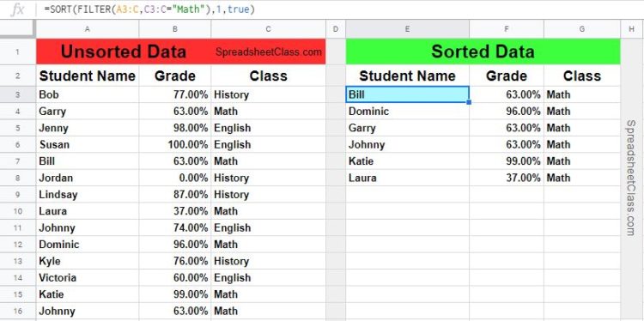The height and width of the screenshot is (321, 644).
Task: Select row 12 header
Action: [18, 245]
